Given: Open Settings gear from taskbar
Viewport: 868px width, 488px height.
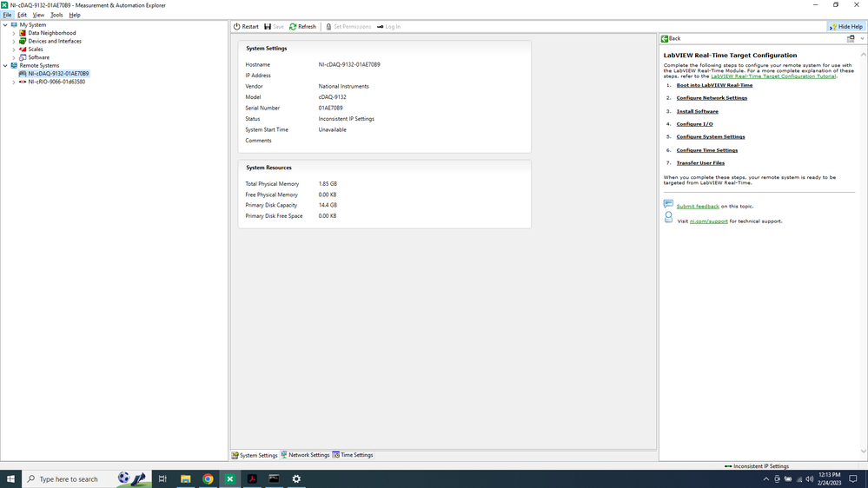Looking at the screenshot, I should coord(296,478).
